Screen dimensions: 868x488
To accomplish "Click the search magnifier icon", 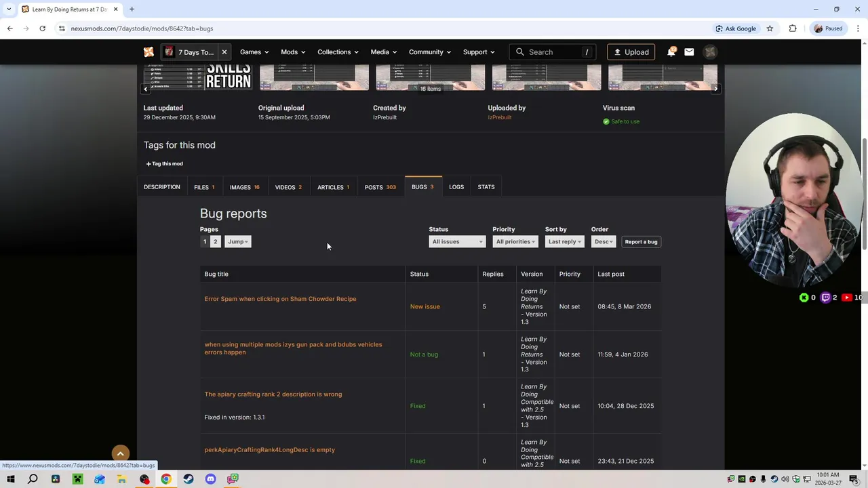I will click(520, 52).
